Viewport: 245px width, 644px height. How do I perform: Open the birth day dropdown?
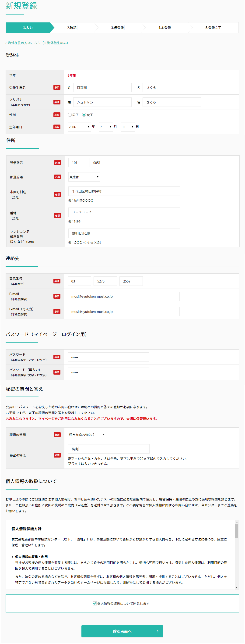tap(127, 127)
